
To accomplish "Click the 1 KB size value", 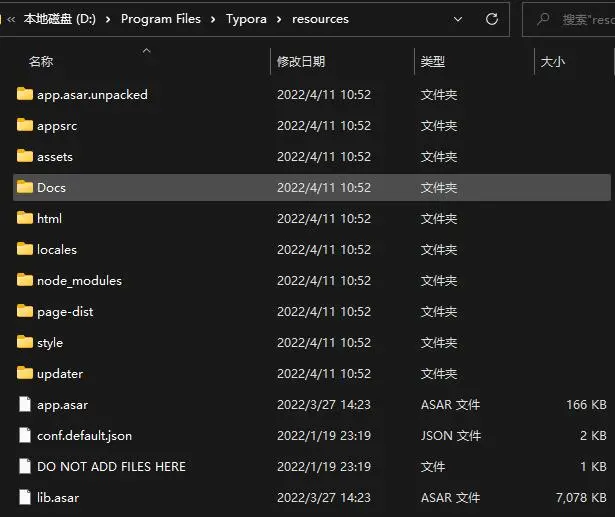I will 593,466.
